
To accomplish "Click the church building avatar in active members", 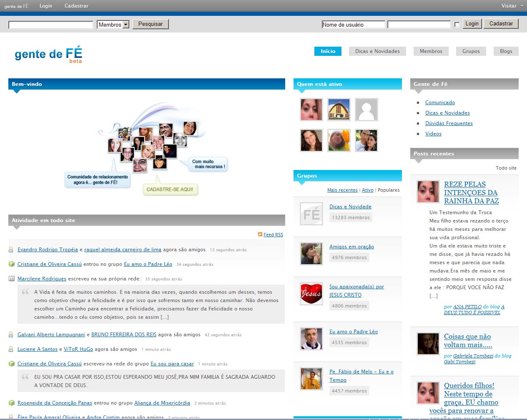I will [x=339, y=110].
